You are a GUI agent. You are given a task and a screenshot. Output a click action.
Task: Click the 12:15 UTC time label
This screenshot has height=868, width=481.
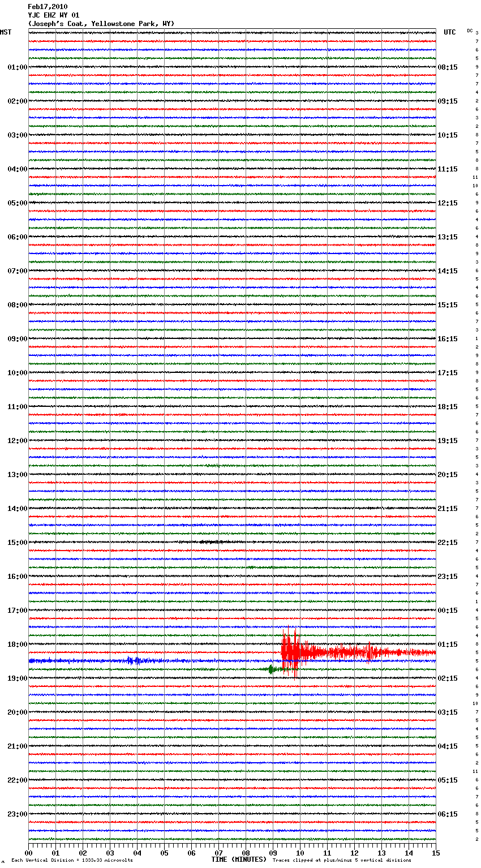[448, 203]
